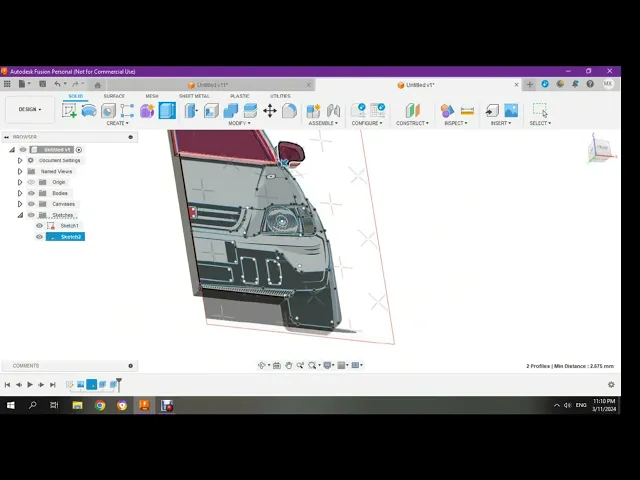640x480 pixels.
Task: Select the Offset Plane construct tool
Action: [412, 110]
